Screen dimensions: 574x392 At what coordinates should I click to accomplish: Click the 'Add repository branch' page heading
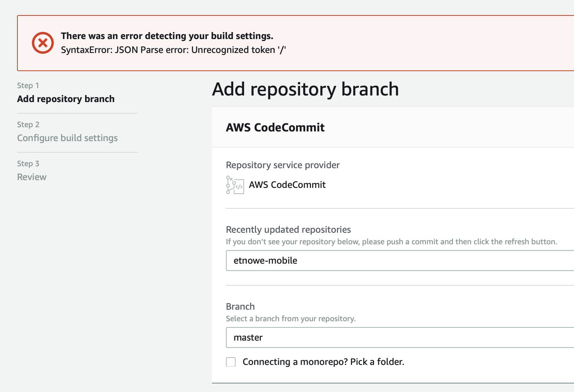point(305,89)
